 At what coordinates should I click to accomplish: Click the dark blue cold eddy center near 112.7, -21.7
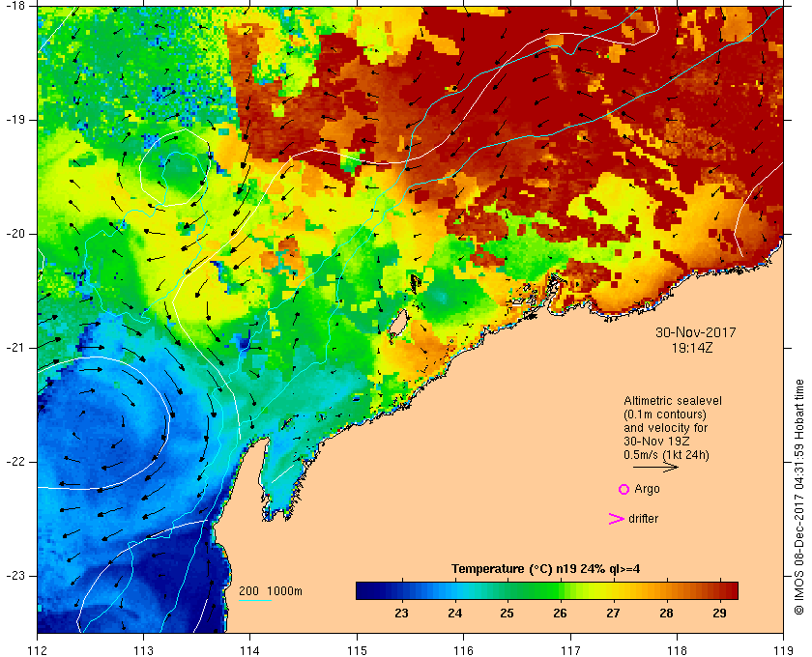click(x=103, y=422)
